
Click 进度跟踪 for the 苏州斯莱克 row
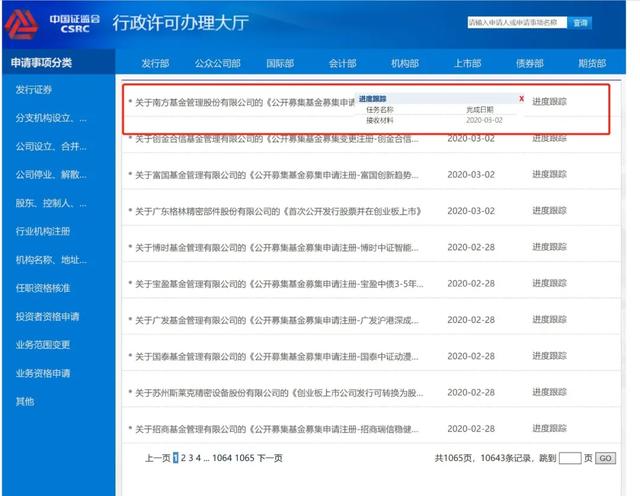click(549, 392)
